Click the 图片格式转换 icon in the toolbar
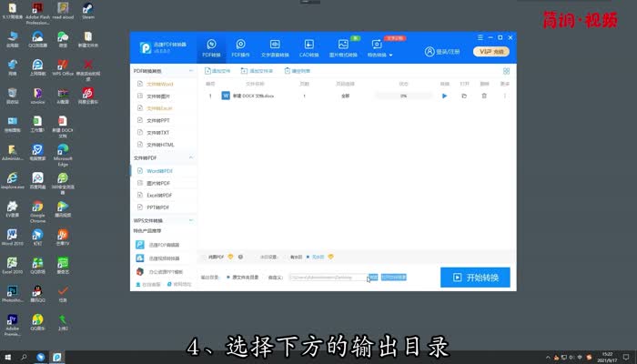 coord(345,48)
